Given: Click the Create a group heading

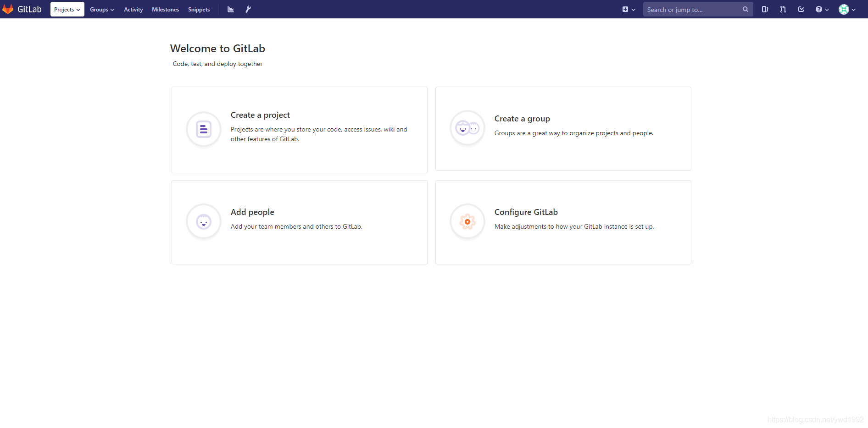Looking at the screenshot, I should 522,119.
